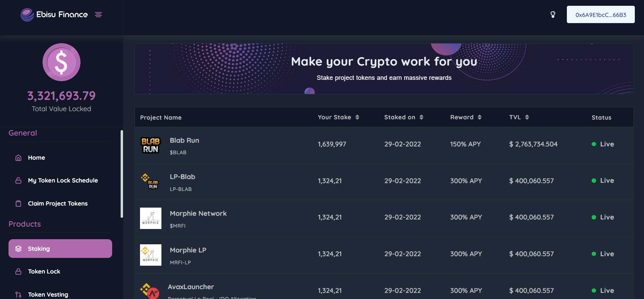Click the lock icon beside Token Lock
644x299 pixels.
[x=18, y=271]
